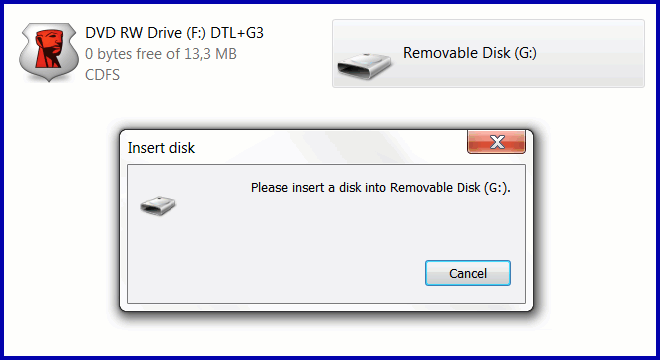
Task: Click the blank white area below the dialog
Action: pos(328,335)
